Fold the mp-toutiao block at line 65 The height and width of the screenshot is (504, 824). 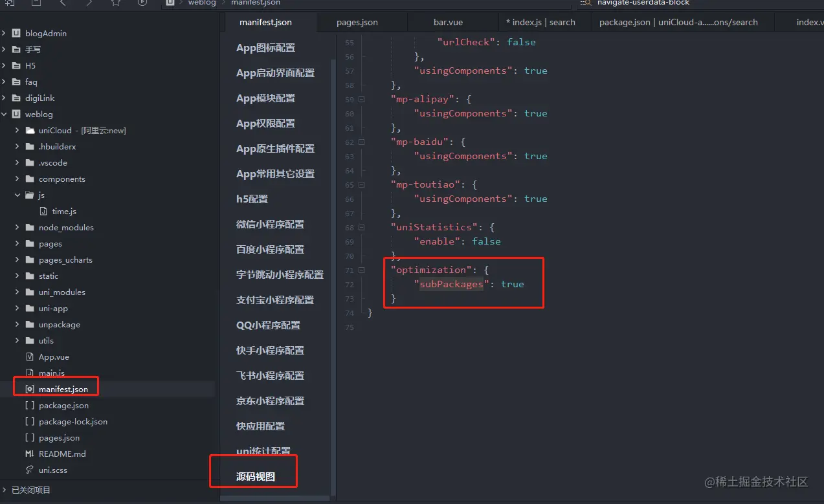[x=361, y=184]
